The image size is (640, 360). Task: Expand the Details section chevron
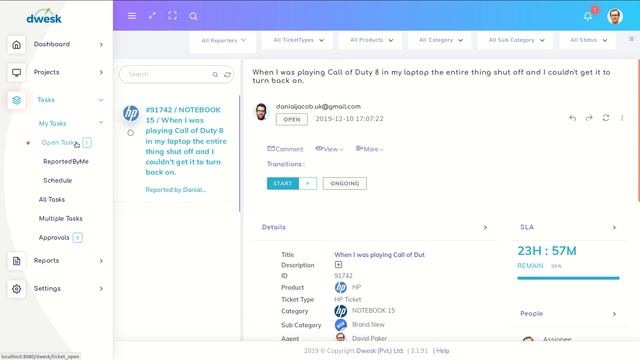point(485,227)
